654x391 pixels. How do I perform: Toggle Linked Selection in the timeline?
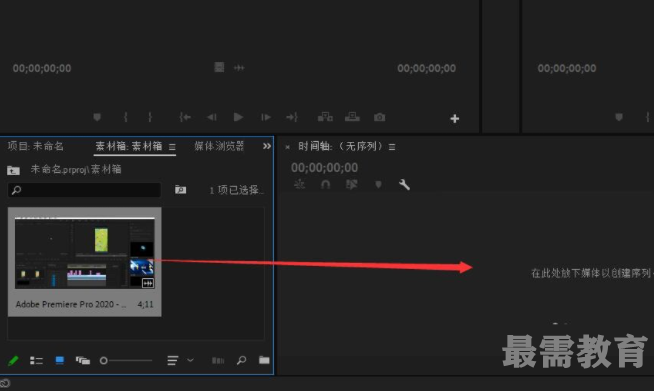[x=352, y=184]
